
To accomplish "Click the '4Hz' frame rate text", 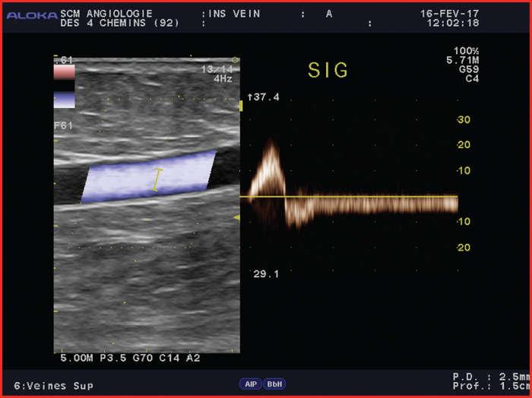I will pos(223,79).
